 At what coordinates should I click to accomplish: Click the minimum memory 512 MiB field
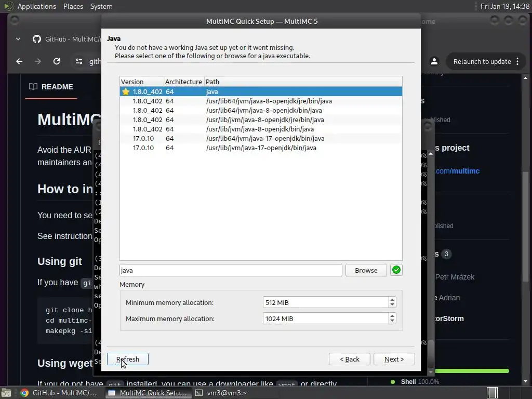coord(326,302)
